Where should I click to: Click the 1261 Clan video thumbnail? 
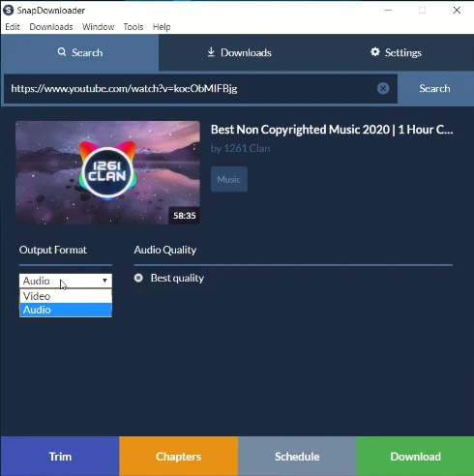107,172
